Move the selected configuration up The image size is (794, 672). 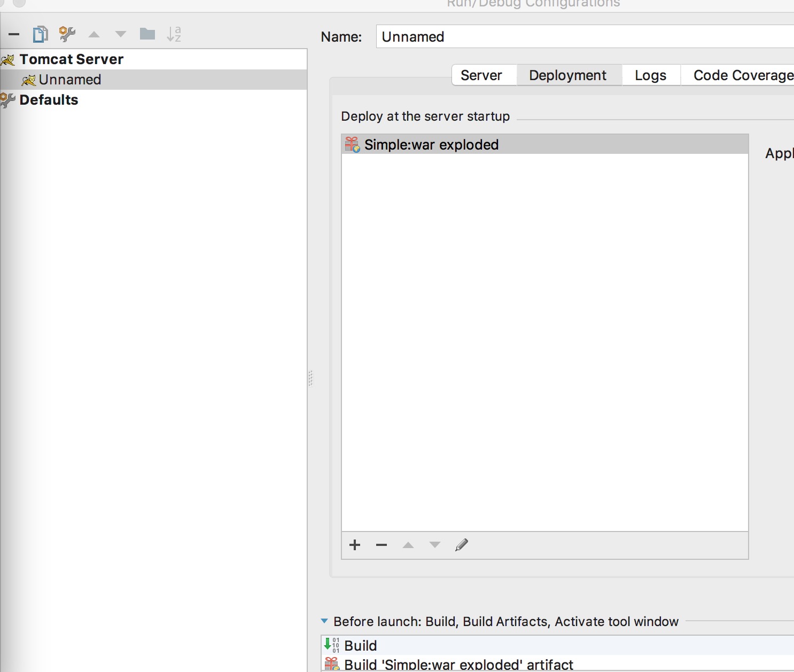94,34
